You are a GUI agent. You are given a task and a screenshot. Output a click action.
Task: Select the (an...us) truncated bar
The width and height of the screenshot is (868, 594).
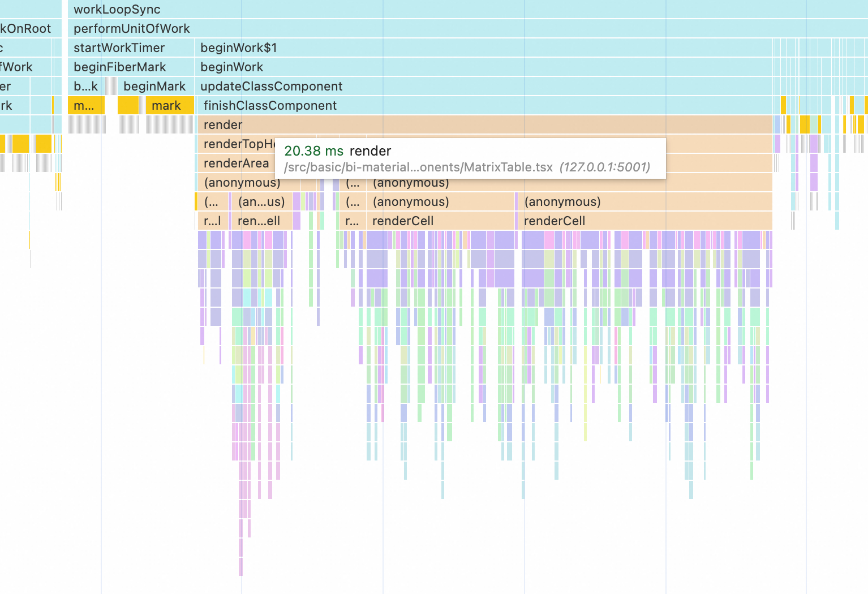(262, 201)
